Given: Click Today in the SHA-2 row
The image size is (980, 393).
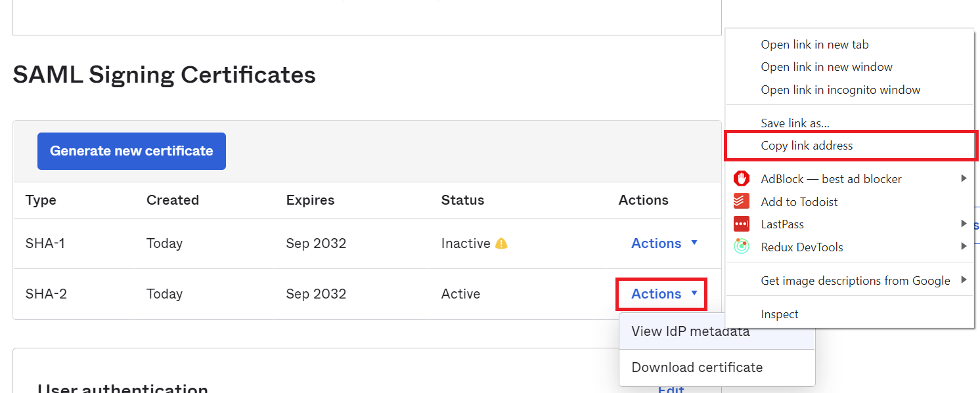Looking at the screenshot, I should [x=164, y=294].
